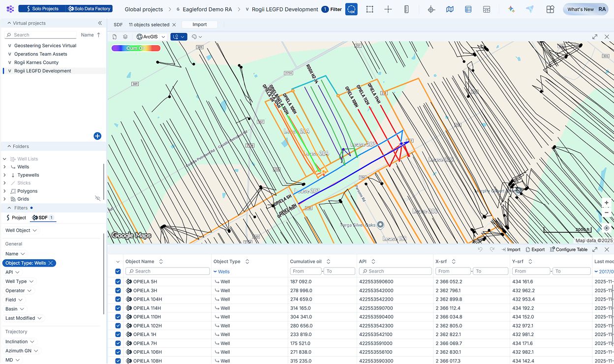Zoom in on the map

pyautogui.click(x=607, y=203)
